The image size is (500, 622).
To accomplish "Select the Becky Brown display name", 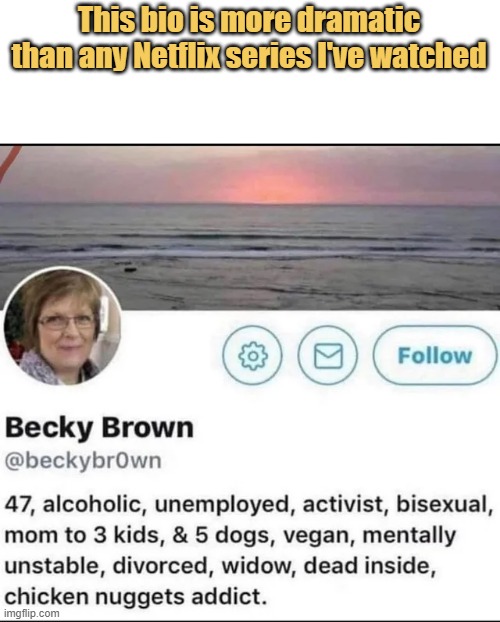I will point(99,428).
